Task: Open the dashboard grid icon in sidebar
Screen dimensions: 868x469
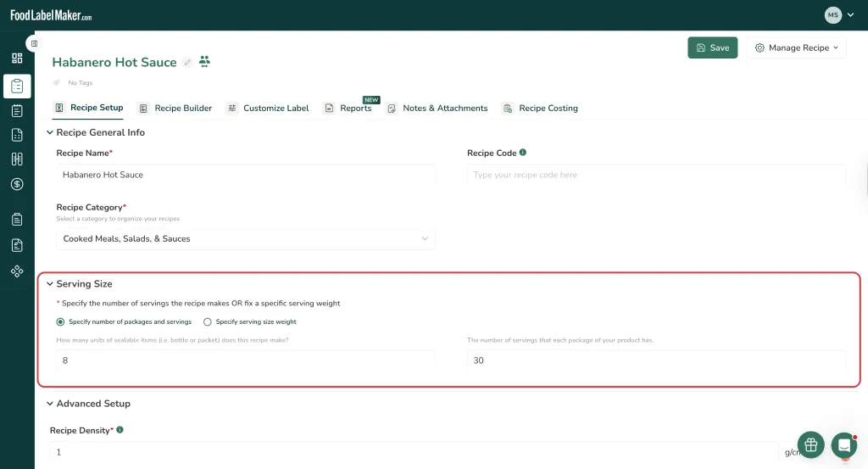Action: (x=17, y=59)
